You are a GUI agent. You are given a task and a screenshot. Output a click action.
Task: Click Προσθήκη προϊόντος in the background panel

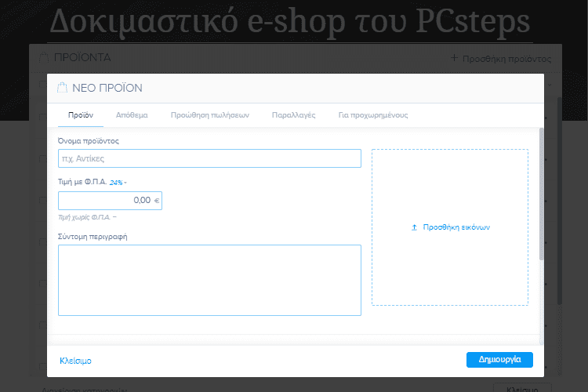click(506, 59)
